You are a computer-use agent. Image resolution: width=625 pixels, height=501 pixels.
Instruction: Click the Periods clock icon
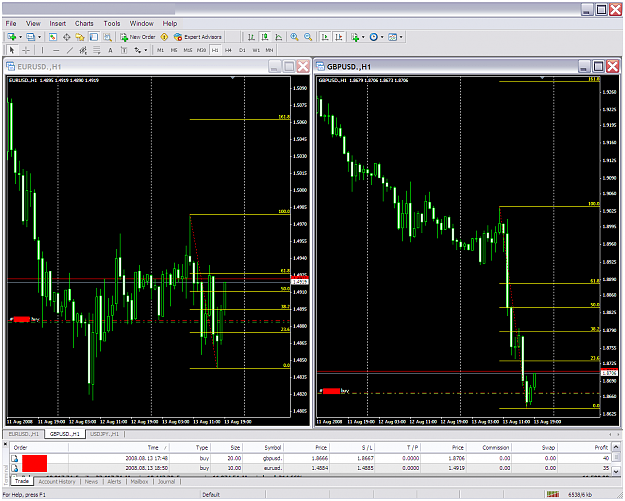(x=373, y=37)
